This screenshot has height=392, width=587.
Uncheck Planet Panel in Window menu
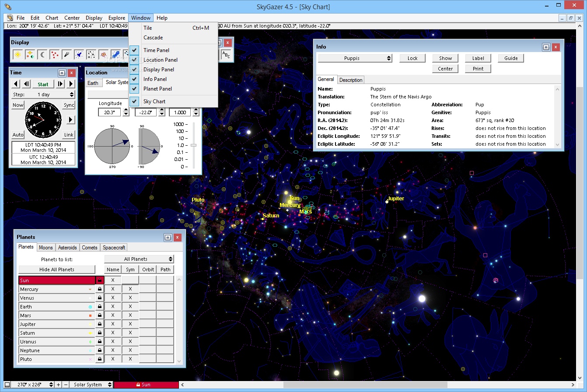(174, 89)
